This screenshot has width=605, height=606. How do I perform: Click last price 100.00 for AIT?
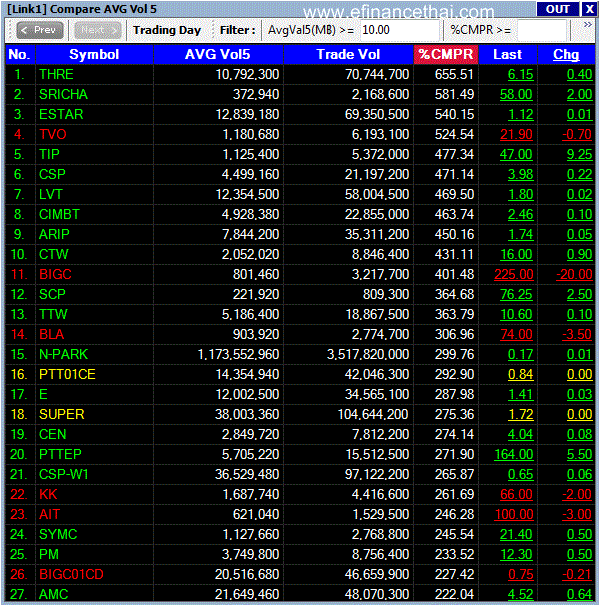(513, 514)
